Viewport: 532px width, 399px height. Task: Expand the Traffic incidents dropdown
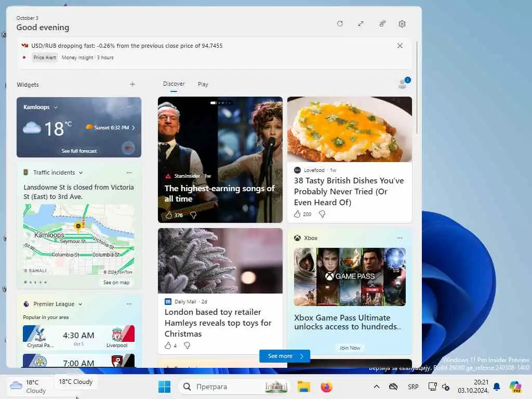[x=81, y=172]
